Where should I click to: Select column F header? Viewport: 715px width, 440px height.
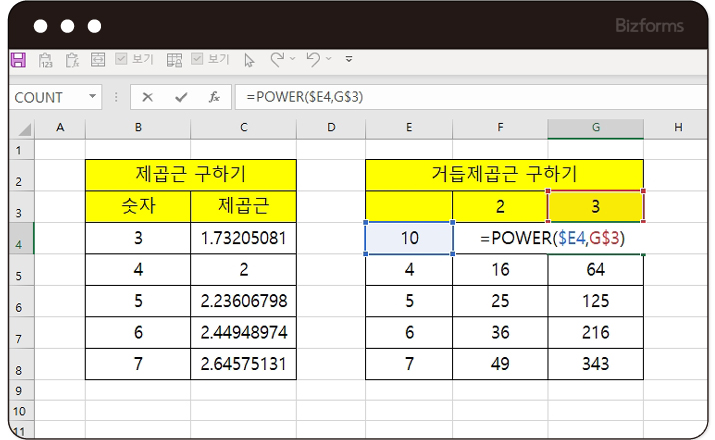[500, 128]
